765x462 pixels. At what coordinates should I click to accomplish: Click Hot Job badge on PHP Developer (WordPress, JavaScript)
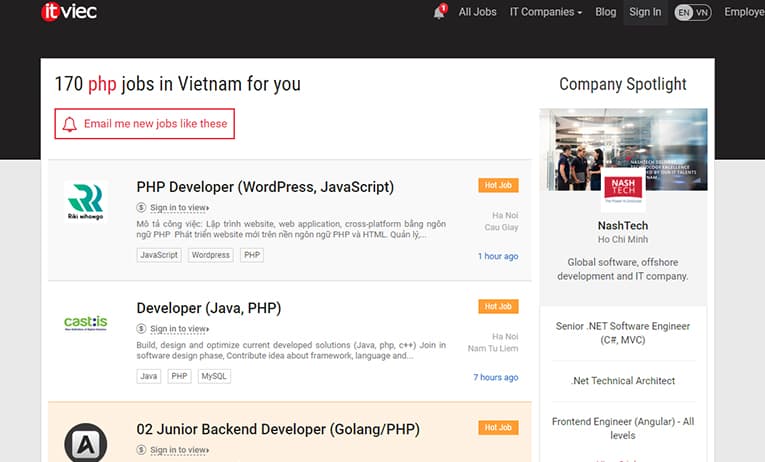point(498,185)
